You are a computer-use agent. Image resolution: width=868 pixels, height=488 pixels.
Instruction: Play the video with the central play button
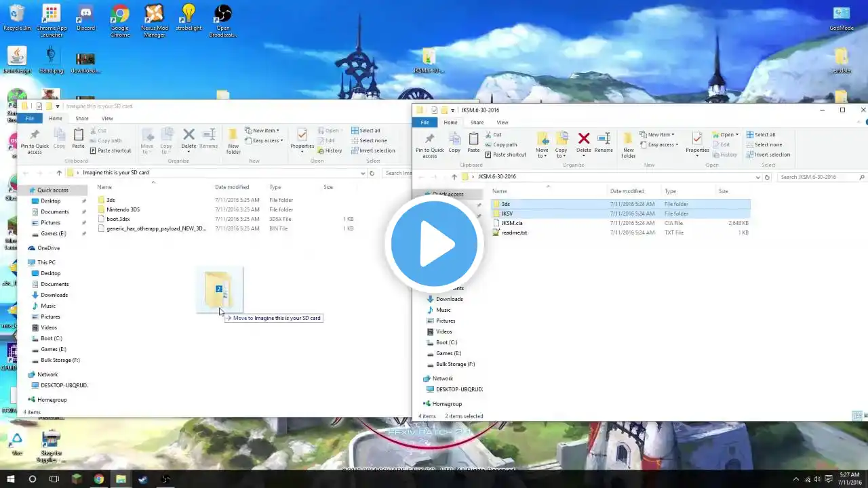point(434,244)
